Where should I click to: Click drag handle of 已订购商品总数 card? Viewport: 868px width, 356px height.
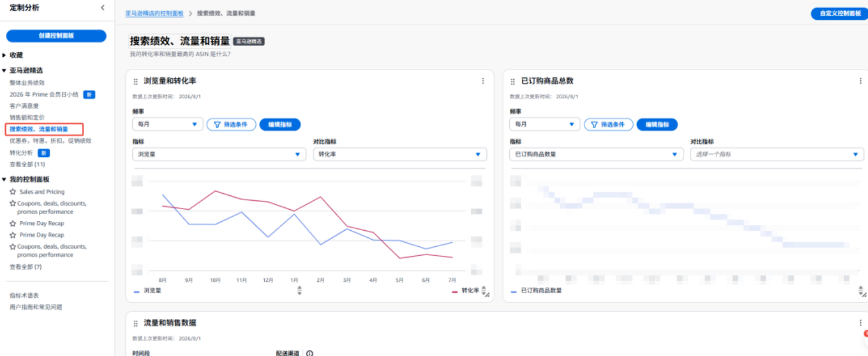tap(513, 82)
